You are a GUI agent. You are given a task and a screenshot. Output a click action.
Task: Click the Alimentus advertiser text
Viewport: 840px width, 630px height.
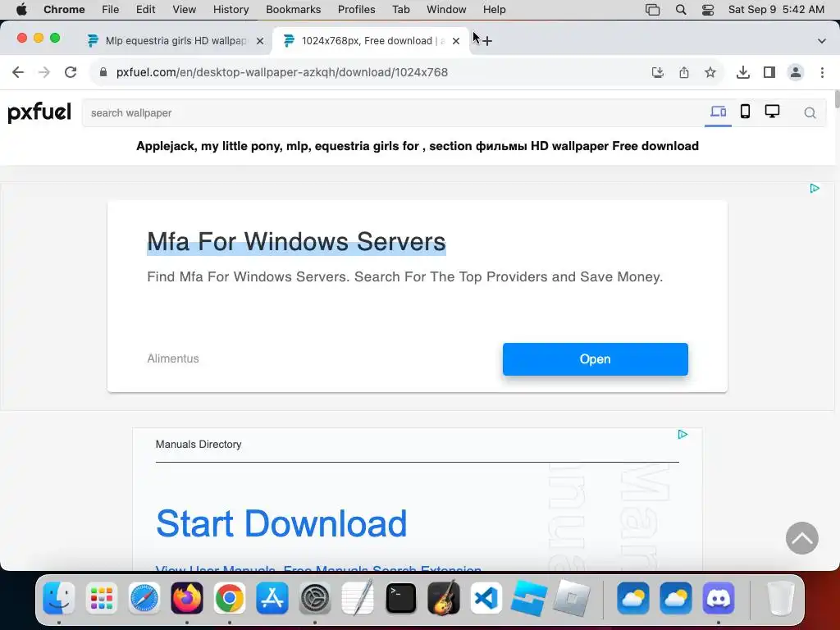(x=173, y=358)
